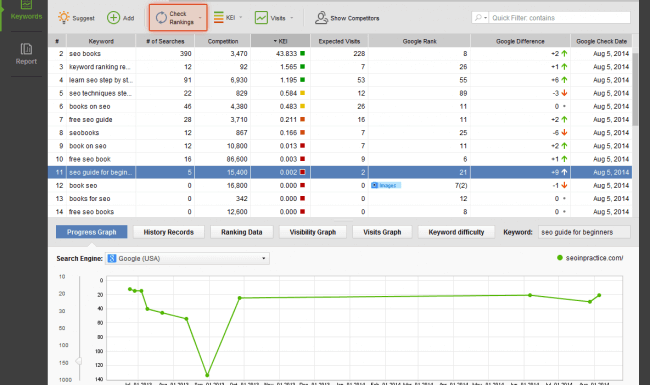Sort by Google Difference column header

point(520,41)
